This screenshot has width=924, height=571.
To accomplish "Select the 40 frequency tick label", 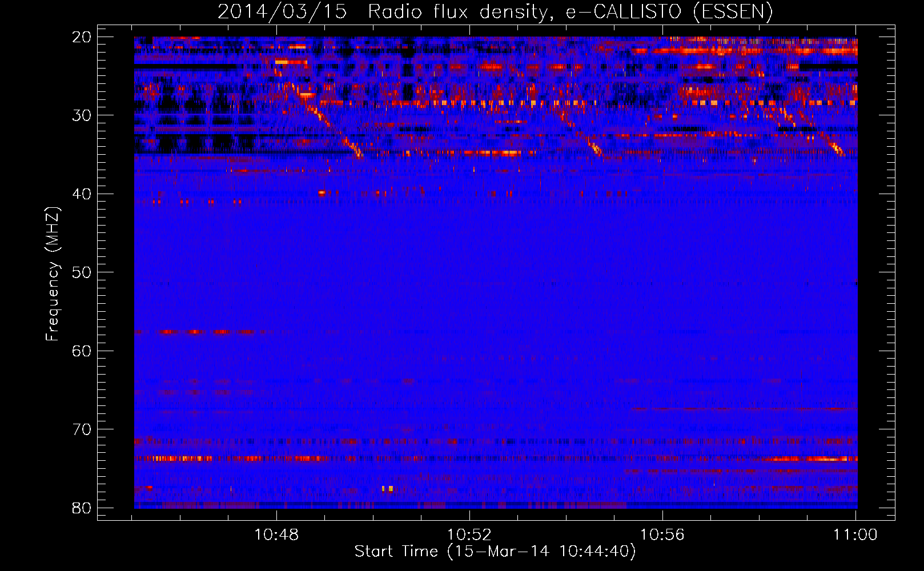I will pos(82,194).
